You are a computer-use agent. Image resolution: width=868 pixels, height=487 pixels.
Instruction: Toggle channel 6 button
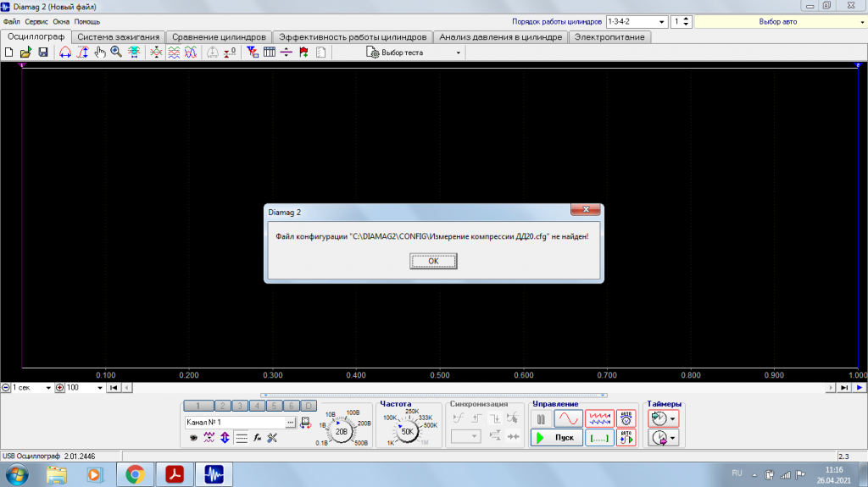pyautogui.click(x=292, y=406)
